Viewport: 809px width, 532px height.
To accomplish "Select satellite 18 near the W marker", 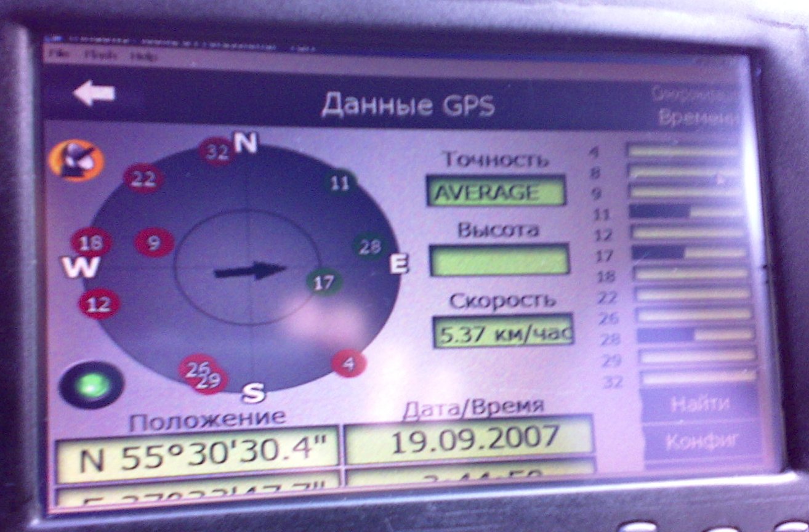I will (x=91, y=243).
